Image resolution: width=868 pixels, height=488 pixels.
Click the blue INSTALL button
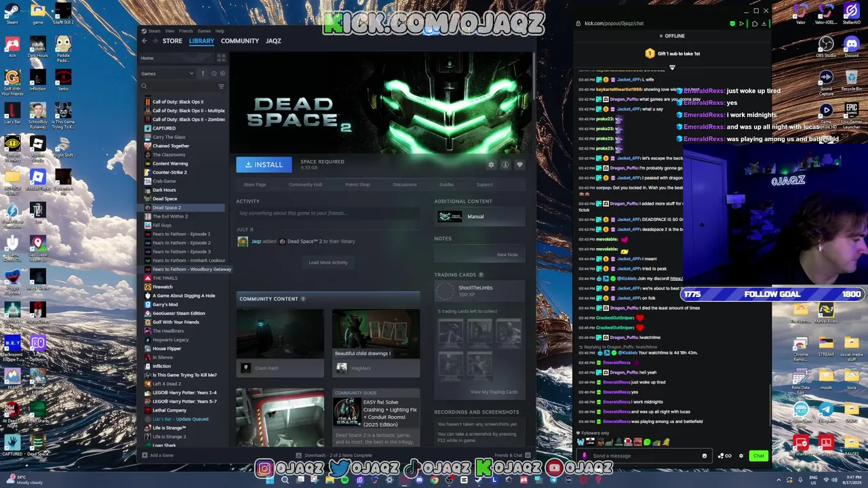(x=264, y=165)
